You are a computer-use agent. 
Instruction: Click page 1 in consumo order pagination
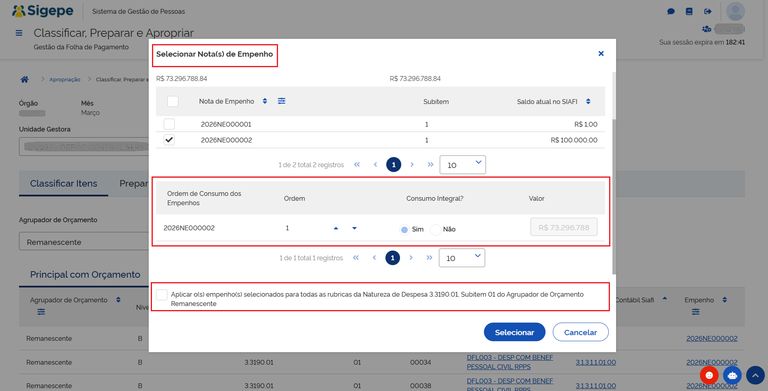[392, 258]
